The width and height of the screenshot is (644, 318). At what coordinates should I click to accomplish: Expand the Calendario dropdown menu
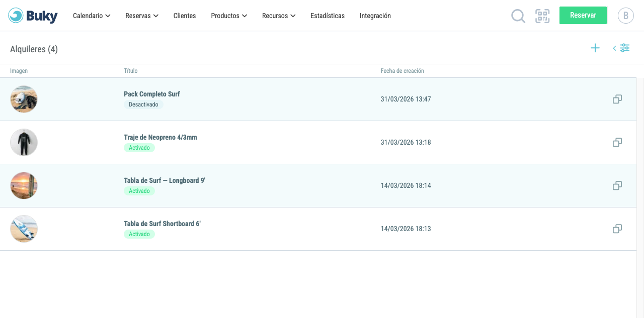[x=92, y=16]
